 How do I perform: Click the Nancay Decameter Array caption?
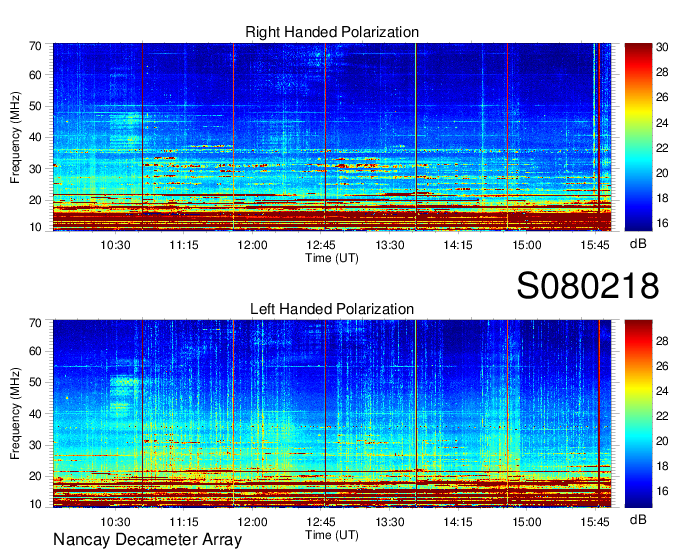(x=147, y=540)
